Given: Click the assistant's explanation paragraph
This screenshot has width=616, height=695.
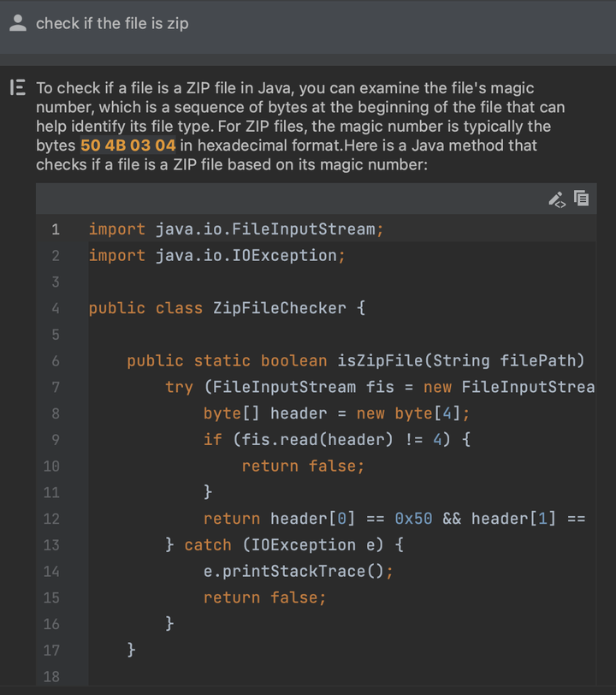Looking at the screenshot, I should tap(299, 125).
